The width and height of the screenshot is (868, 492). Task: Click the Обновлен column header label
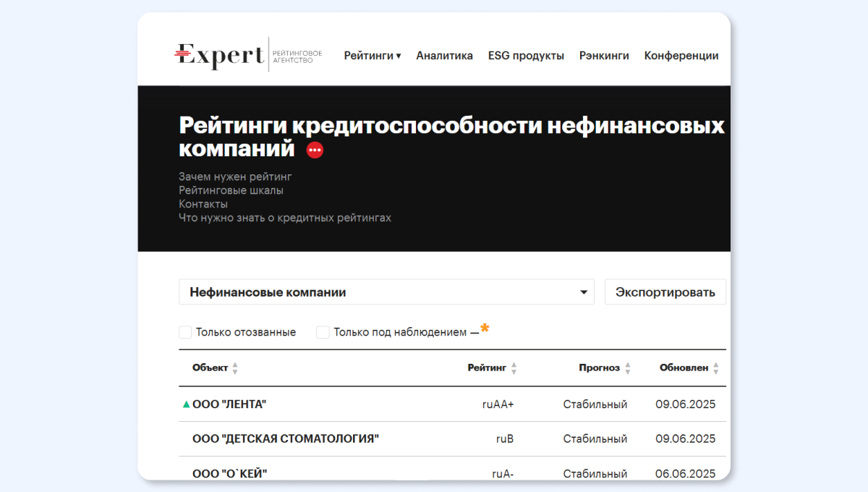[x=684, y=368]
